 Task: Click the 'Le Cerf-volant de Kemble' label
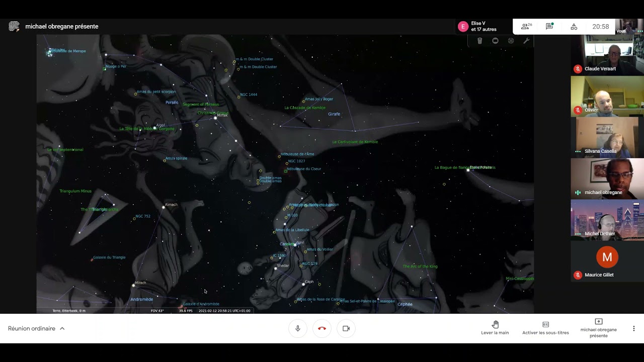coord(355,142)
